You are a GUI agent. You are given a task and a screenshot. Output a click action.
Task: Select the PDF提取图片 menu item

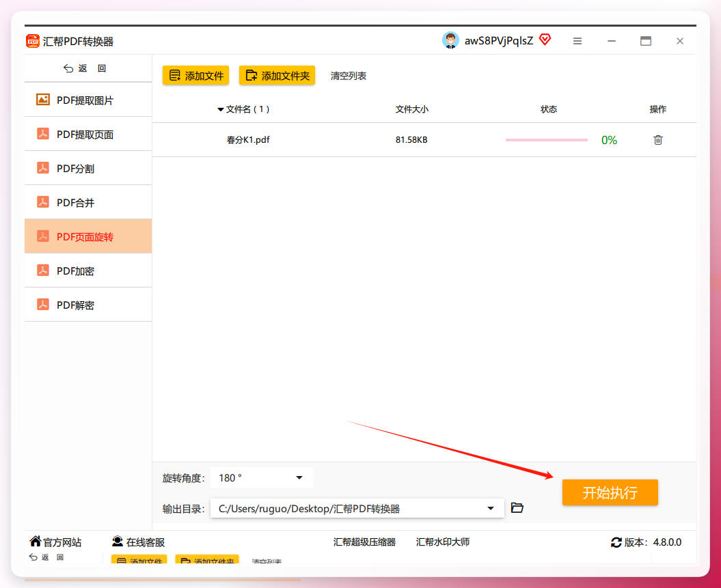click(x=88, y=100)
